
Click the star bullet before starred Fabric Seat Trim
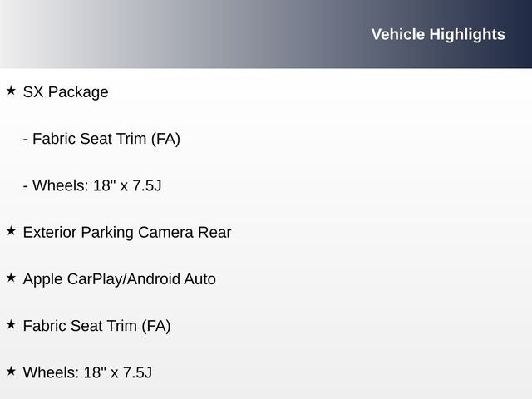coord(11,323)
